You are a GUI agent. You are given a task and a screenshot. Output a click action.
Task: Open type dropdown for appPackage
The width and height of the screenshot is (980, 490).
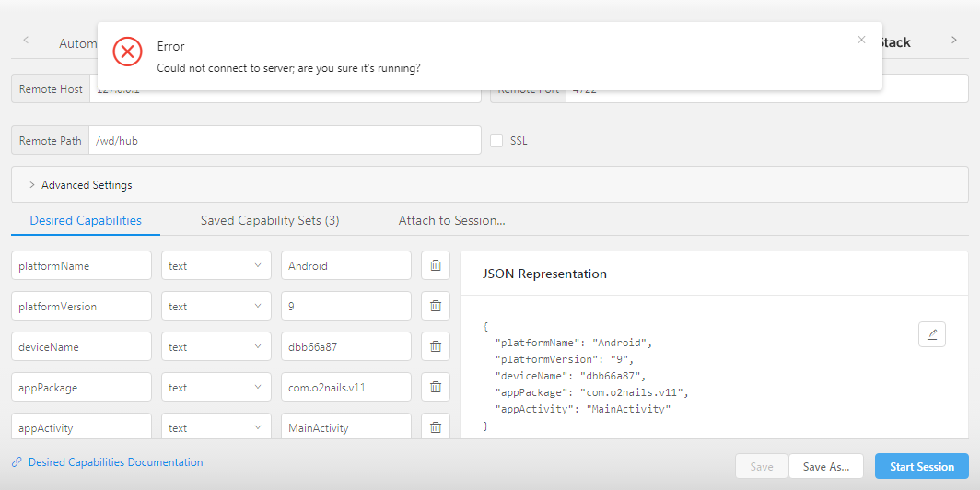point(216,387)
